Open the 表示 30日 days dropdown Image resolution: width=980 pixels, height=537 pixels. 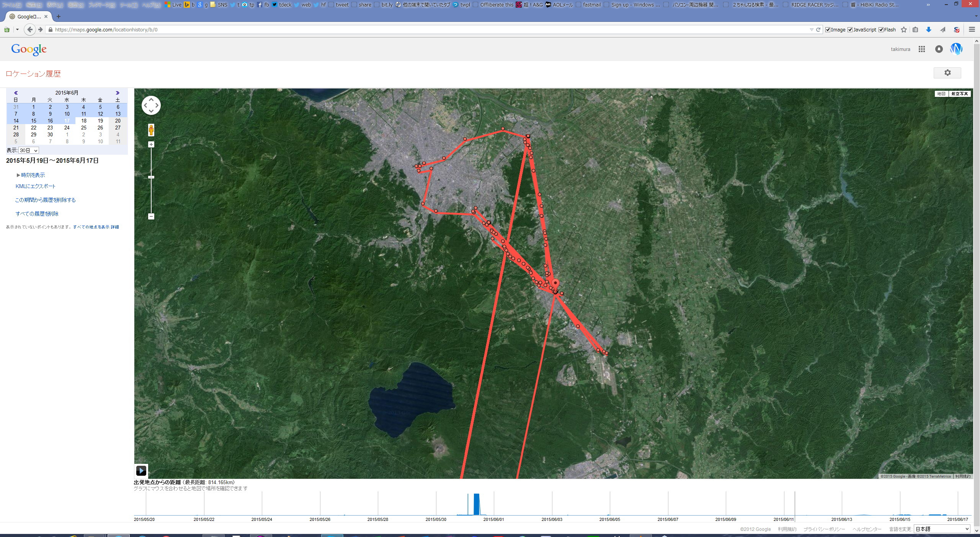tap(29, 151)
